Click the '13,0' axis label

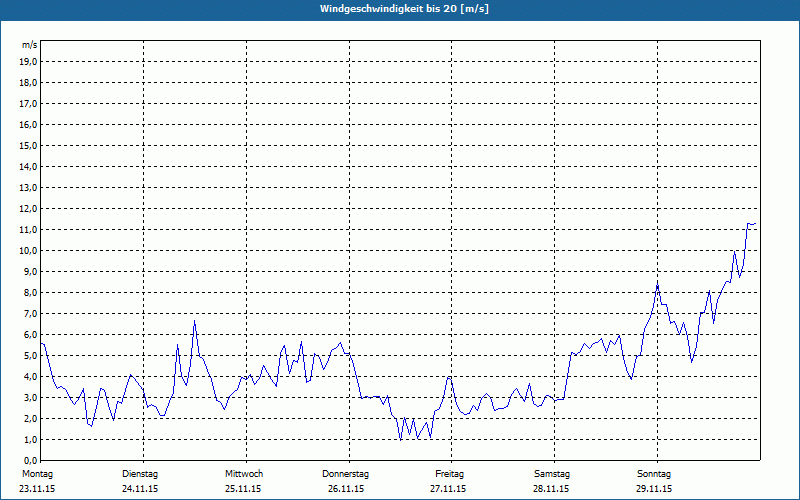[28, 187]
